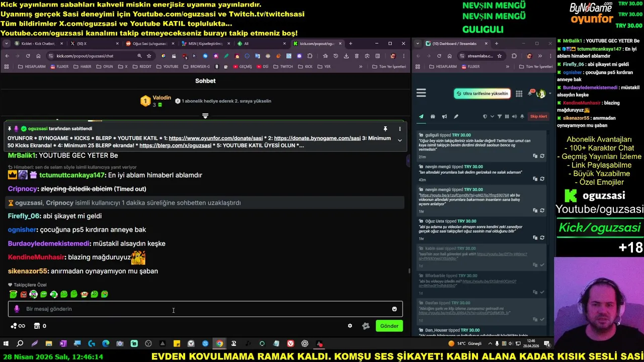Go to home page in Kick window

[x=38, y=56]
